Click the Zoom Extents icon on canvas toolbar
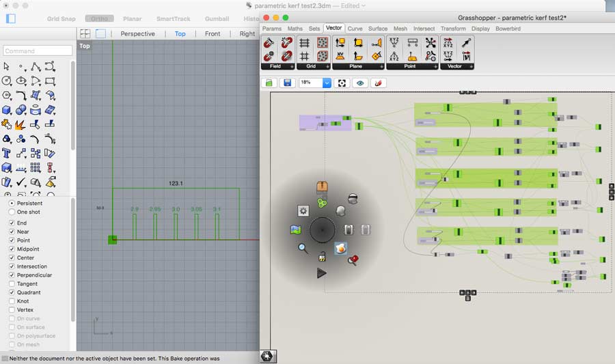 coord(342,83)
